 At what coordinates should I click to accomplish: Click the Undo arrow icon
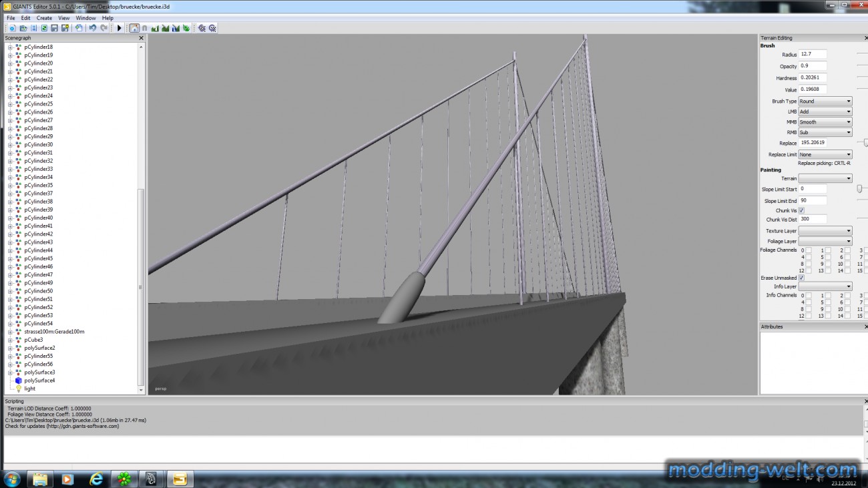92,28
